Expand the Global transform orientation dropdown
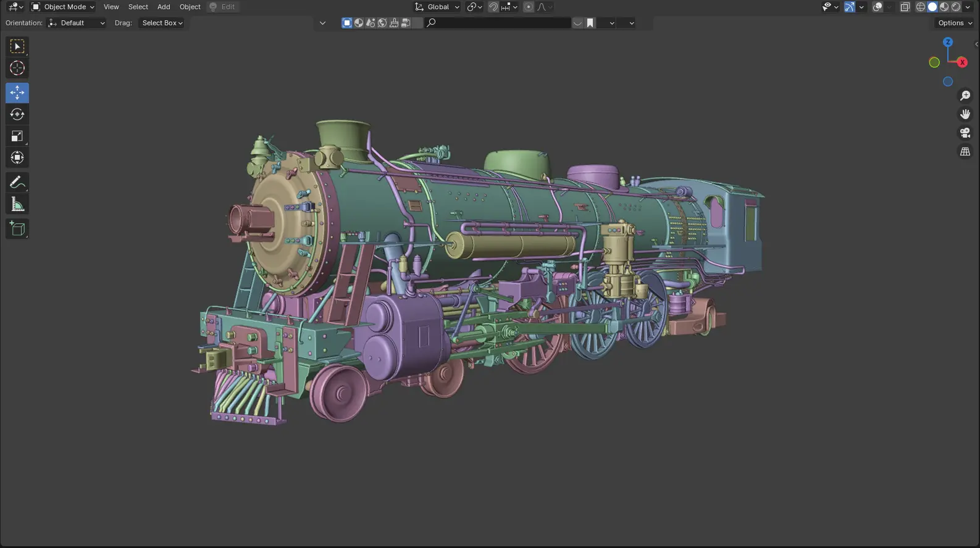 click(438, 7)
